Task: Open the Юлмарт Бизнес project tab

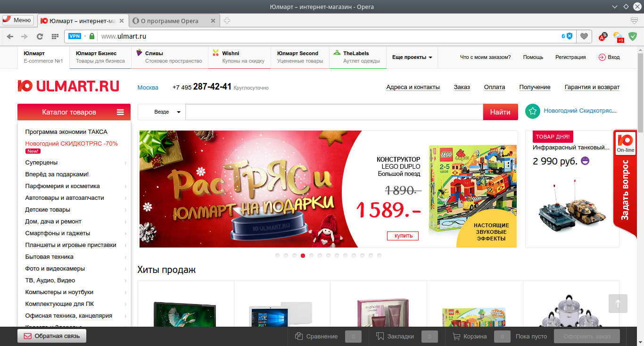Action: pos(100,57)
